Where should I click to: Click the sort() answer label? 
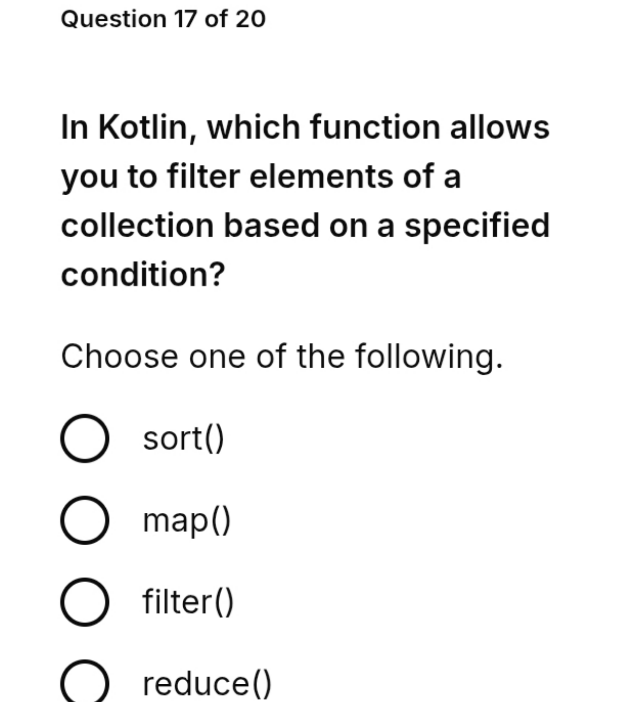click(183, 439)
